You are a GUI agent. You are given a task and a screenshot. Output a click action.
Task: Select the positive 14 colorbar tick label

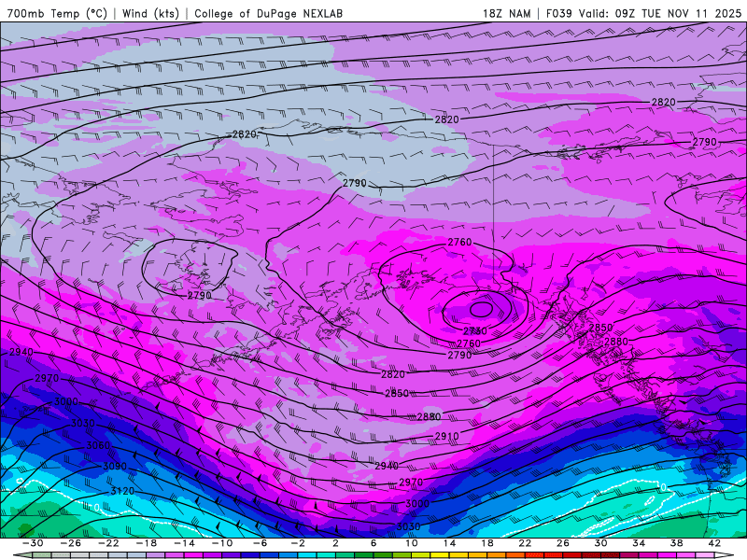449,543
